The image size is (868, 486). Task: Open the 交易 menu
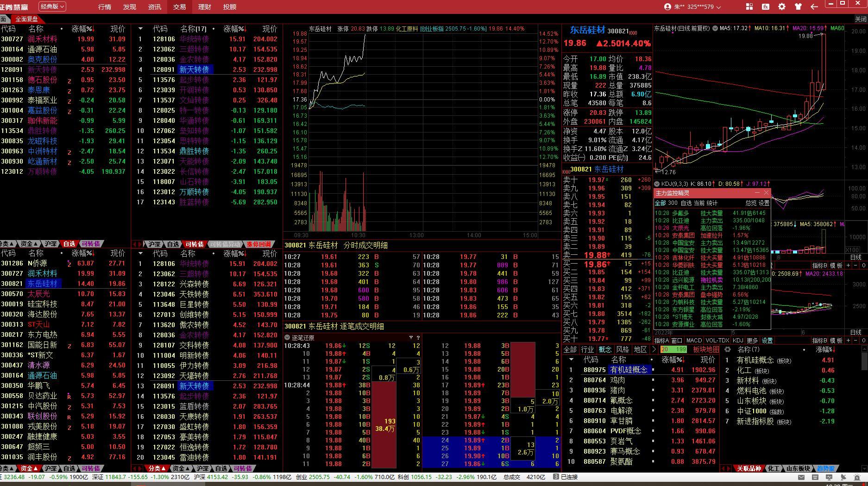(180, 7)
